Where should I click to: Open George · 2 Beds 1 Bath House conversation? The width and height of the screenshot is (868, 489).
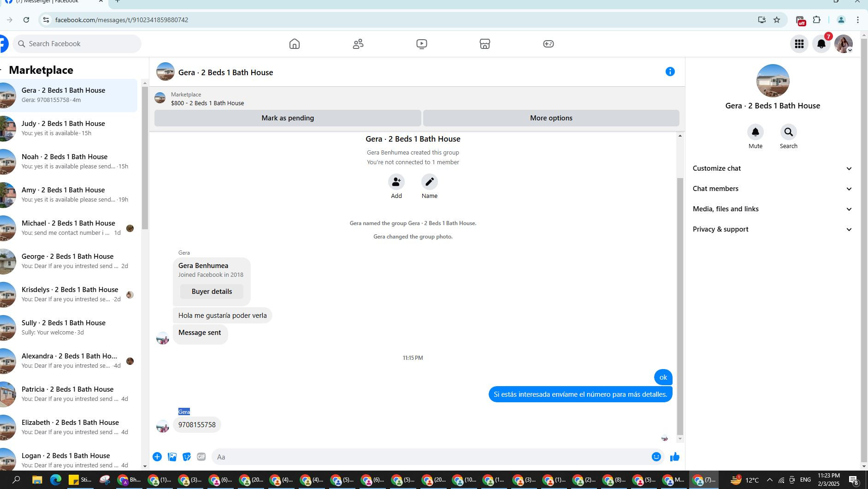coord(69,261)
